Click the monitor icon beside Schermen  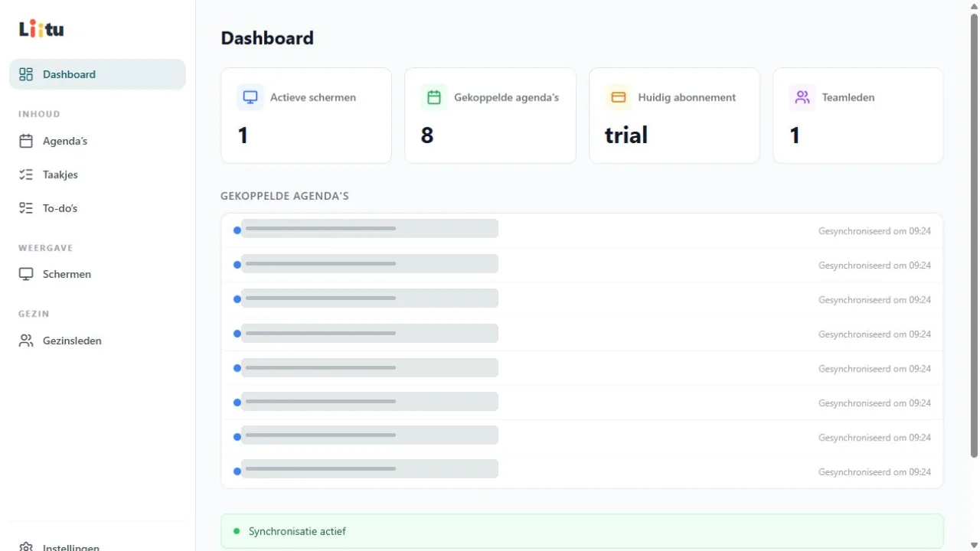click(26, 274)
